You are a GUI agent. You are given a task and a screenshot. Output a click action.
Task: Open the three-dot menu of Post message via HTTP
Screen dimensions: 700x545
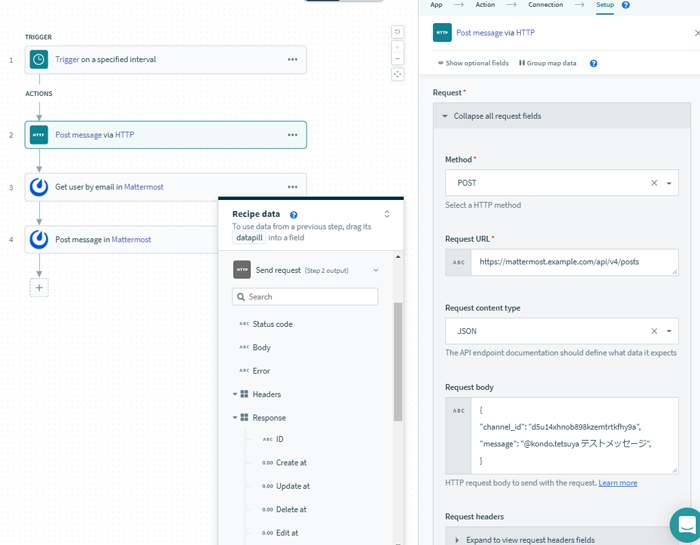[292, 135]
